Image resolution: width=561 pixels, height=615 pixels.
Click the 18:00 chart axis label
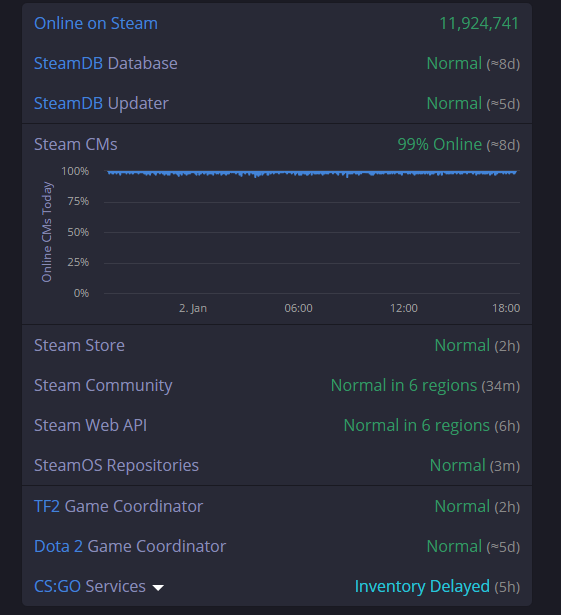[x=506, y=308]
